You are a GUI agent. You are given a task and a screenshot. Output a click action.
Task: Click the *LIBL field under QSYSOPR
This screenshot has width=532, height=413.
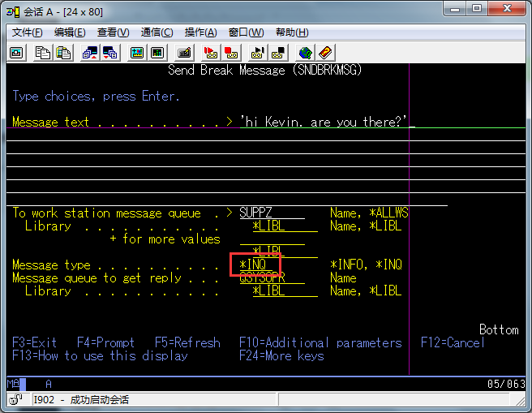click(285, 290)
